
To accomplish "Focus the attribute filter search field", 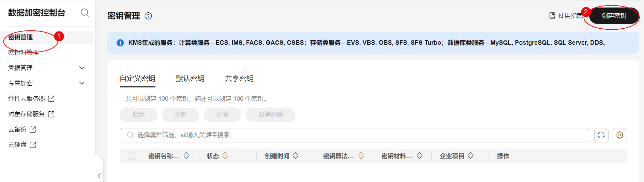I will (x=355, y=135).
